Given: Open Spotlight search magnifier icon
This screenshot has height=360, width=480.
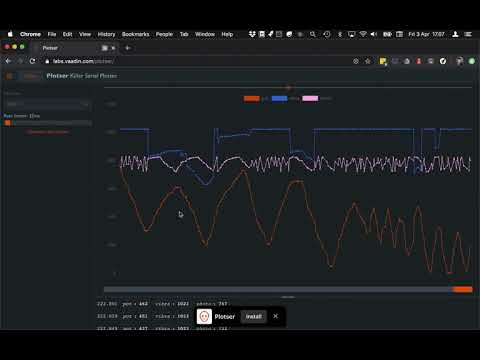Looking at the screenshot, I should tap(312, 34).
